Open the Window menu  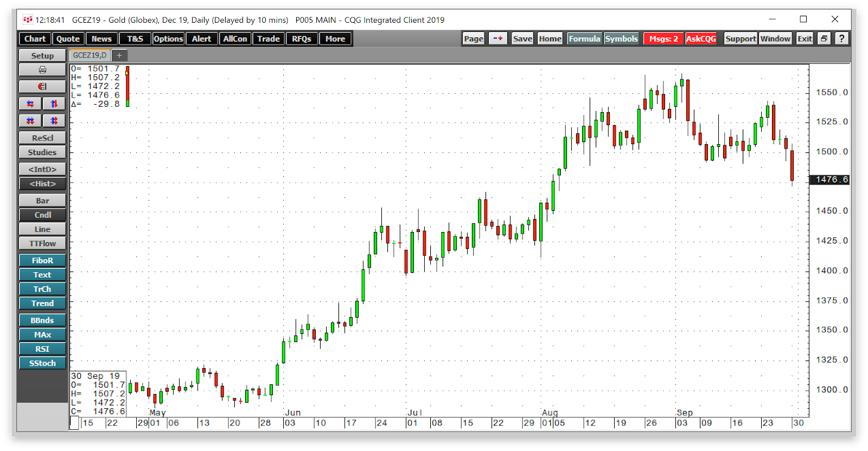tap(775, 38)
